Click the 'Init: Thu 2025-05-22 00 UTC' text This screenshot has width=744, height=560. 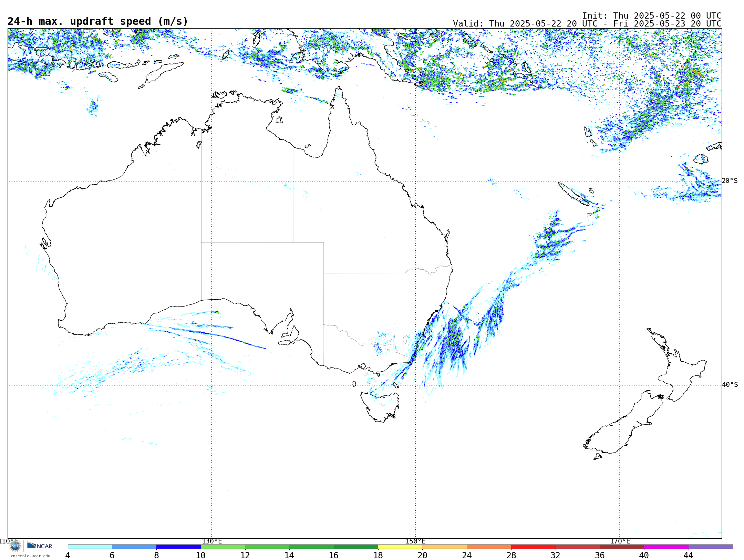tap(652, 16)
